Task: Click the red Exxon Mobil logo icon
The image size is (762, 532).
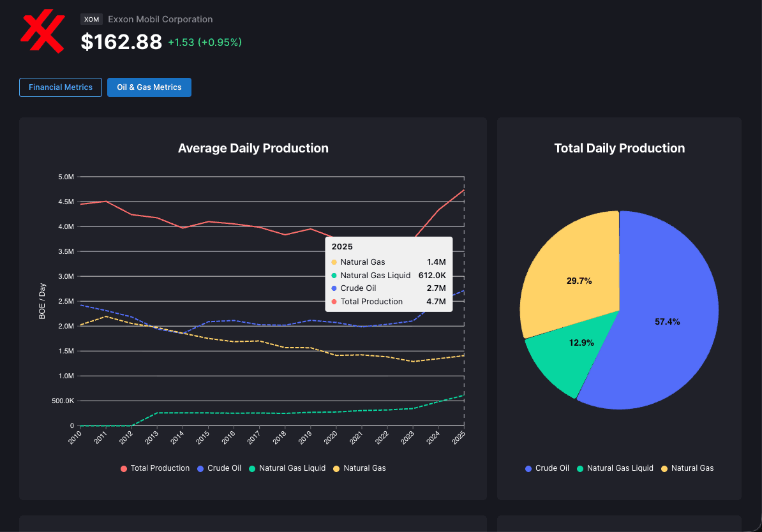Action: pos(43,31)
